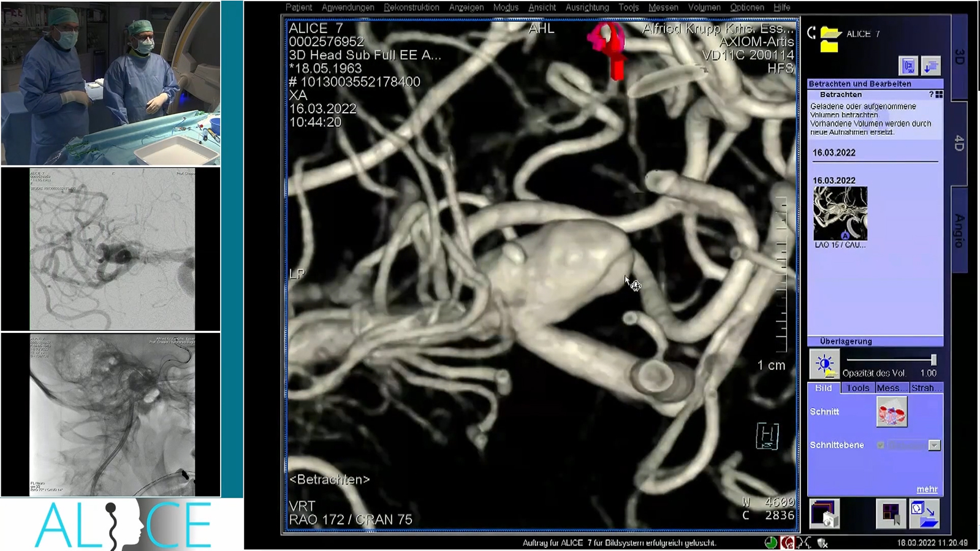
Task: Toggle the Schnittebene checkbox
Action: (x=881, y=445)
